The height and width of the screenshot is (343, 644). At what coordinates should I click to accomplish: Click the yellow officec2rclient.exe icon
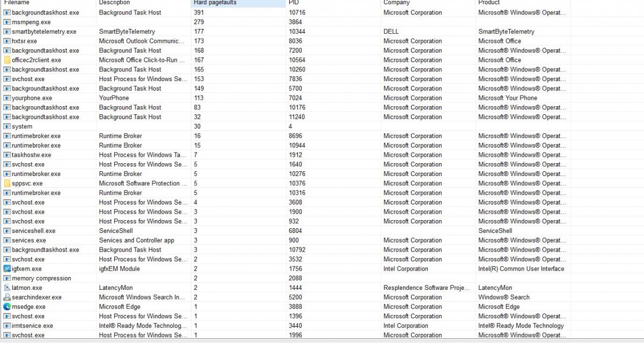[x=7, y=60]
